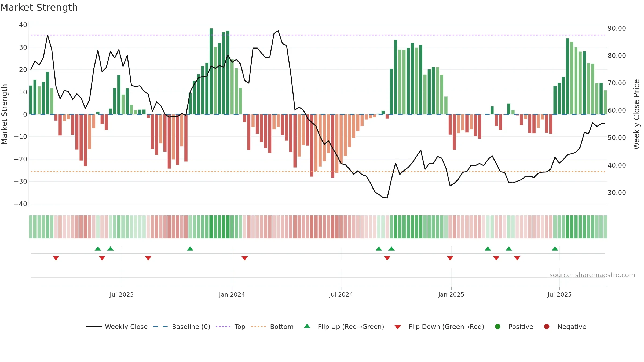
Task: Click the Jul 2023 axis label
Action: pyautogui.click(x=122, y=294)
